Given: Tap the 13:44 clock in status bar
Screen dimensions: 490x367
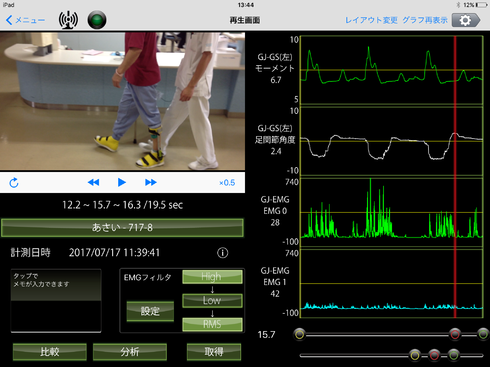Looking at the screenshot, I should point(246,5).
